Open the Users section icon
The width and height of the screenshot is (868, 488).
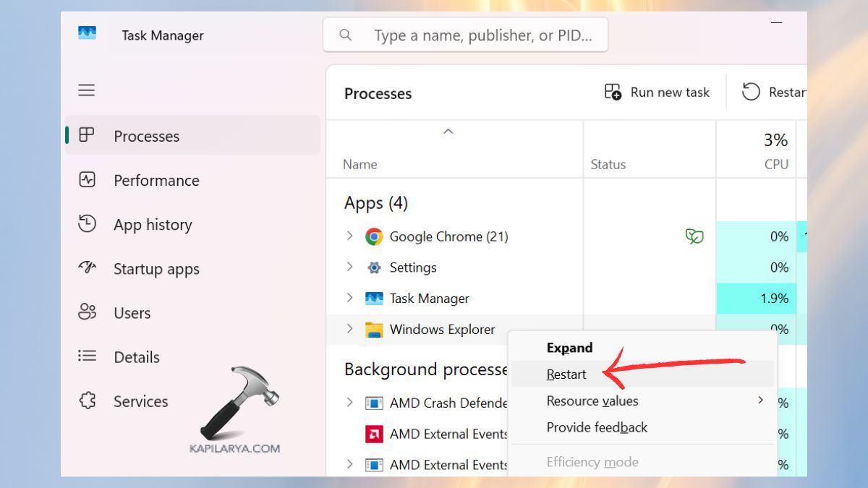86,312
